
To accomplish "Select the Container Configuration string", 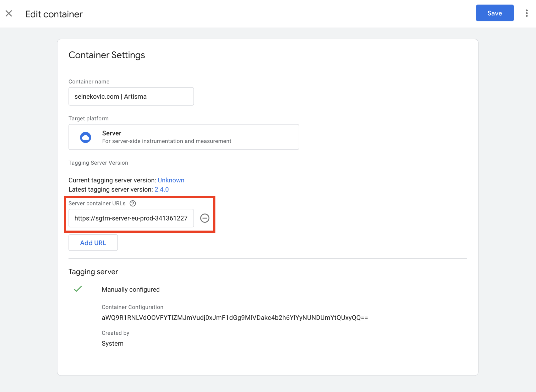I will point(235,317).
